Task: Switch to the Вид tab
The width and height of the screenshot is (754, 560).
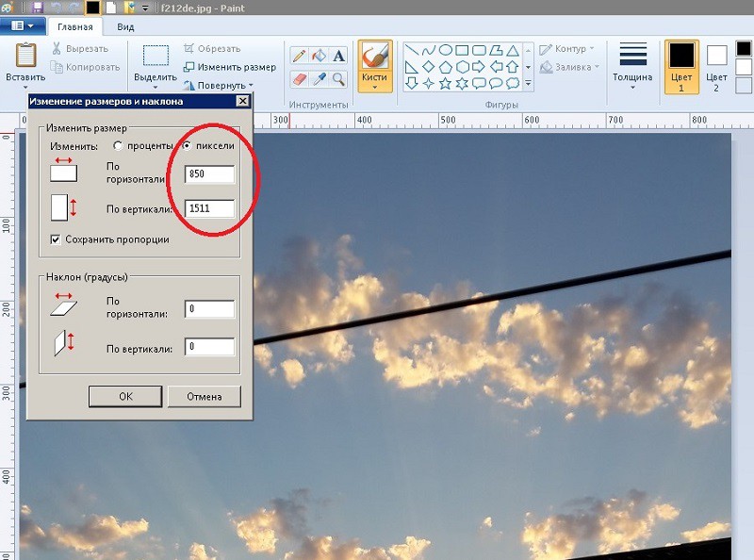Action: click(125, 27)
